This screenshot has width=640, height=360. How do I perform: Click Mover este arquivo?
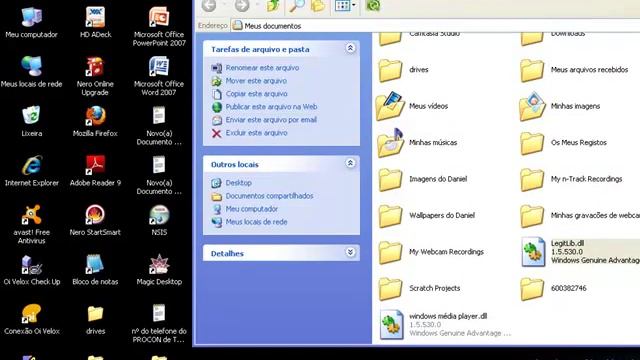pyautogui.click(x=256, y=81)
